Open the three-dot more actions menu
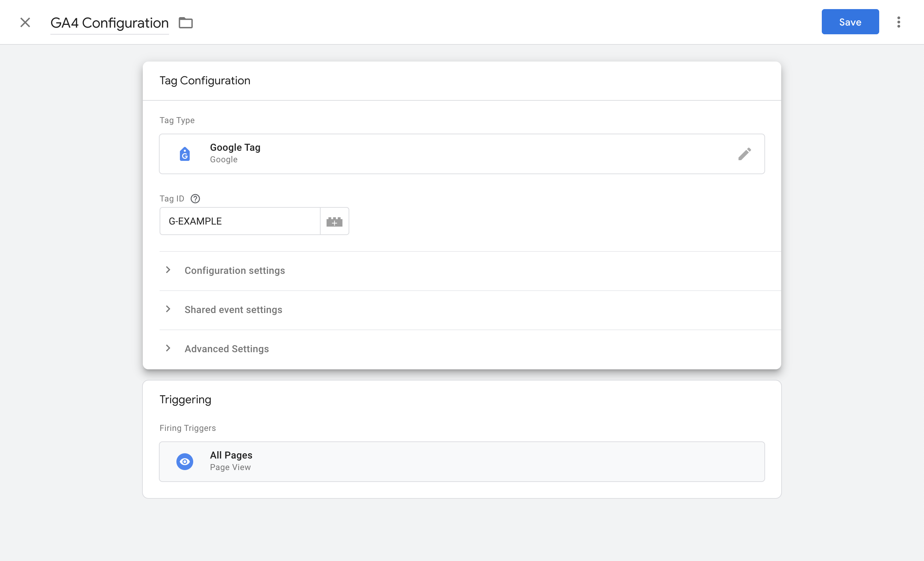The height and width of the screenshot is (561, 924). (x=898, y=22)
